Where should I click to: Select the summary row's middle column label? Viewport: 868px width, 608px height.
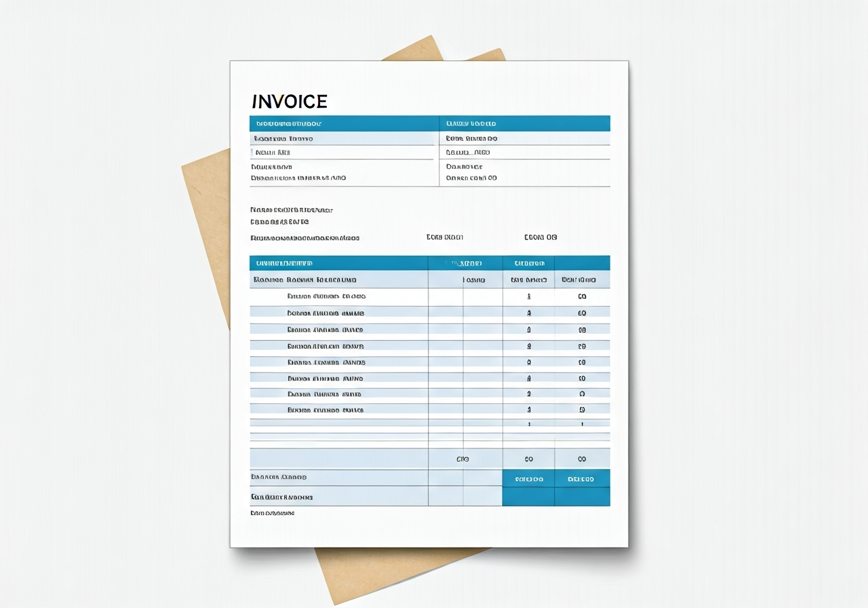462,459
